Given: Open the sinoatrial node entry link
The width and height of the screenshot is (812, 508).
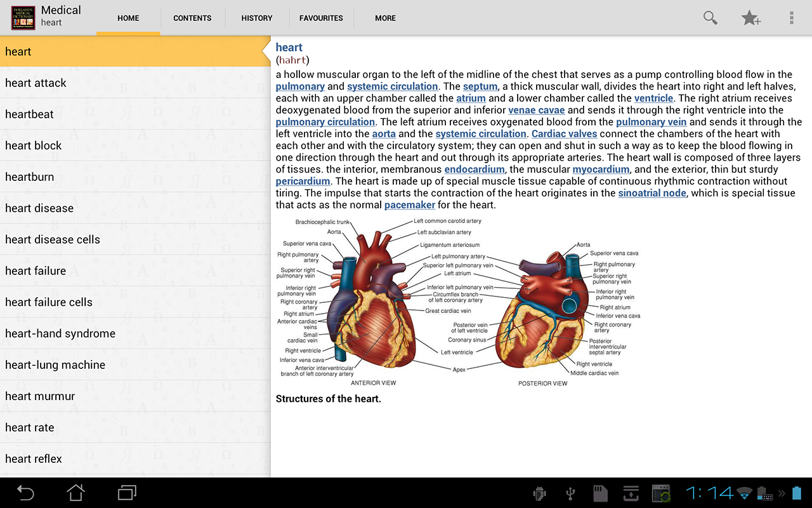Looking at the screenshot, I should 652,192.
